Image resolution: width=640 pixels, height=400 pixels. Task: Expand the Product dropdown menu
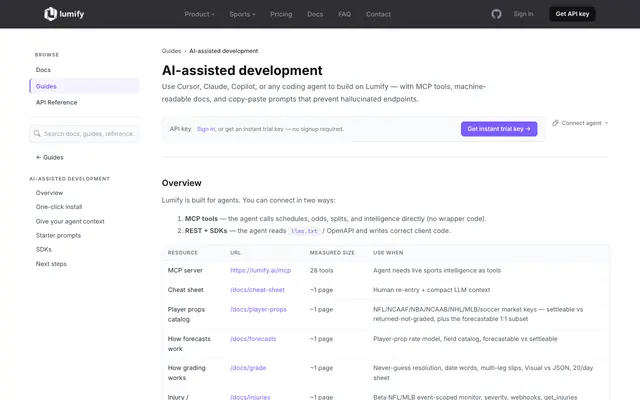point(199,14)
